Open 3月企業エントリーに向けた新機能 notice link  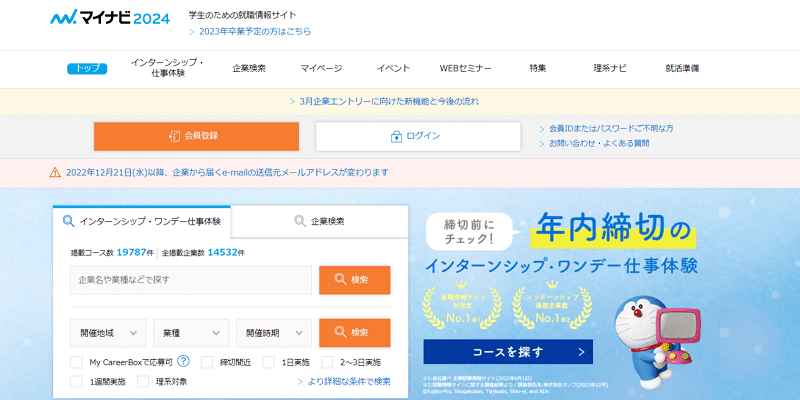(x=389, y=102)
